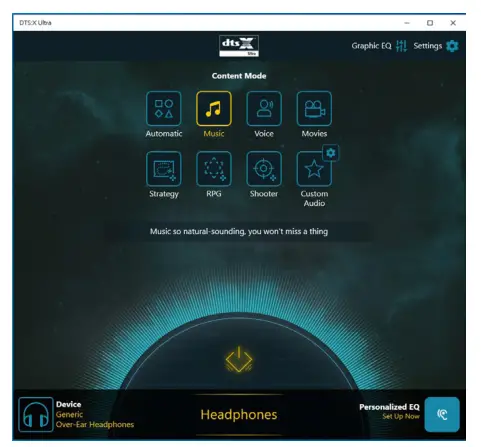This screenshot has height=447, width=481.
Task: Activate the Movies content mode
Action: tap(314, 108)
